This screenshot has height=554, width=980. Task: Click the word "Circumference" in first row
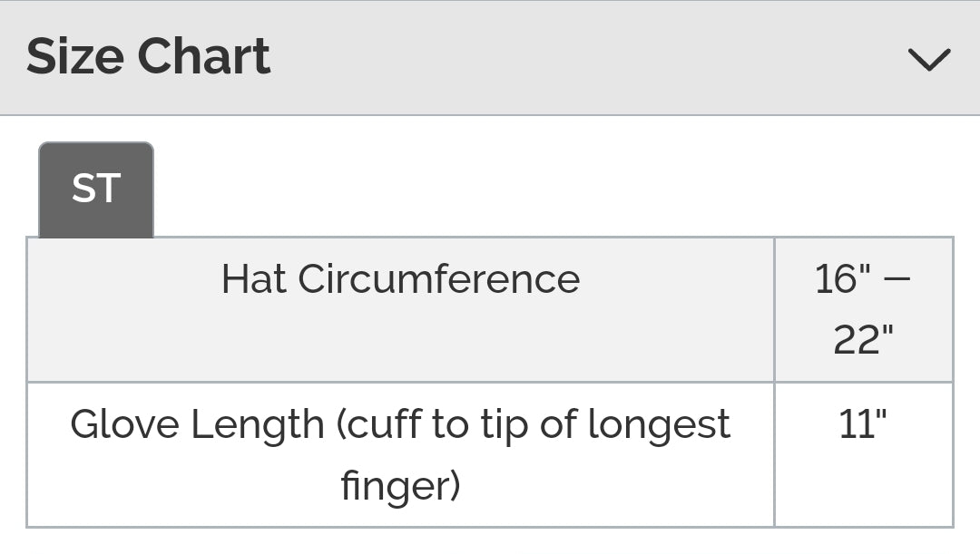(439, 278)
